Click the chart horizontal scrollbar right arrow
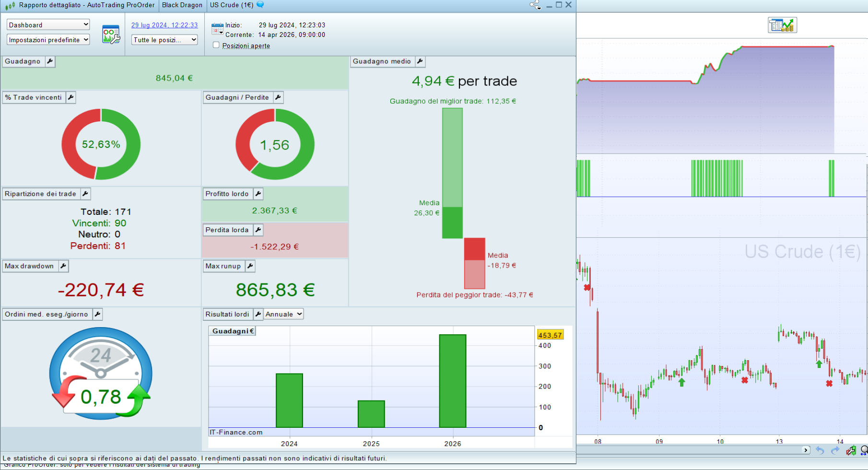The image size is (868, 470). coord(806,450)
